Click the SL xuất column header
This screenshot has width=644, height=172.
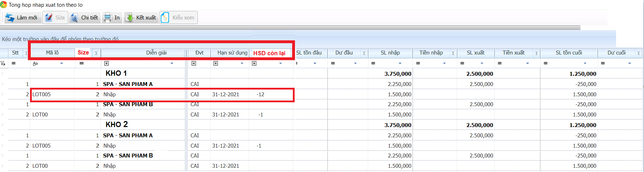click(475, 53)
